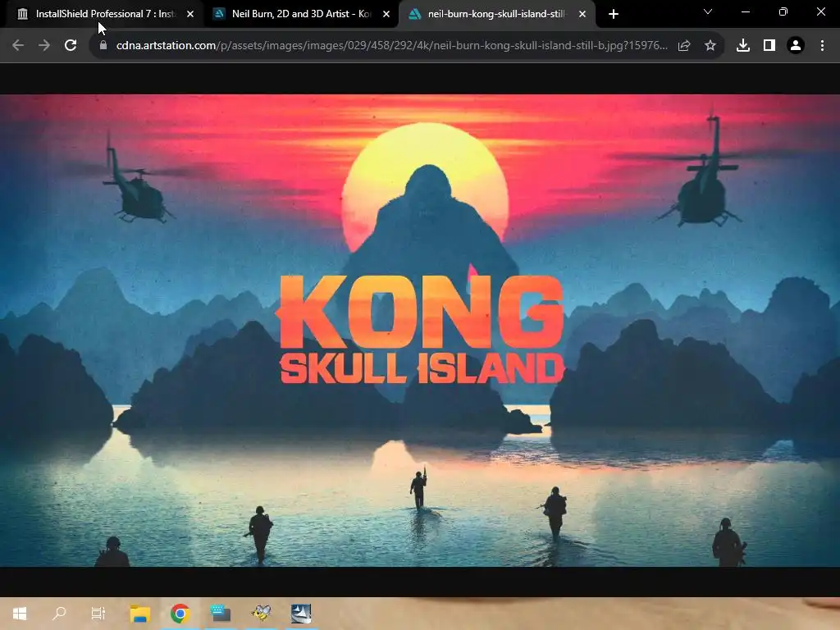840x630 pixels.
Task: Click the Kong Skull Island image
Action: coord(420,330)
